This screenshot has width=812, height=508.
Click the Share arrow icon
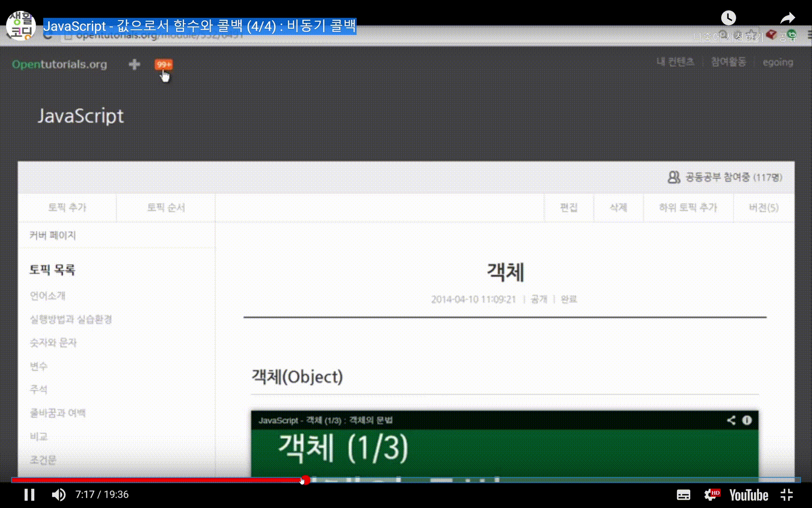point(788,18)
